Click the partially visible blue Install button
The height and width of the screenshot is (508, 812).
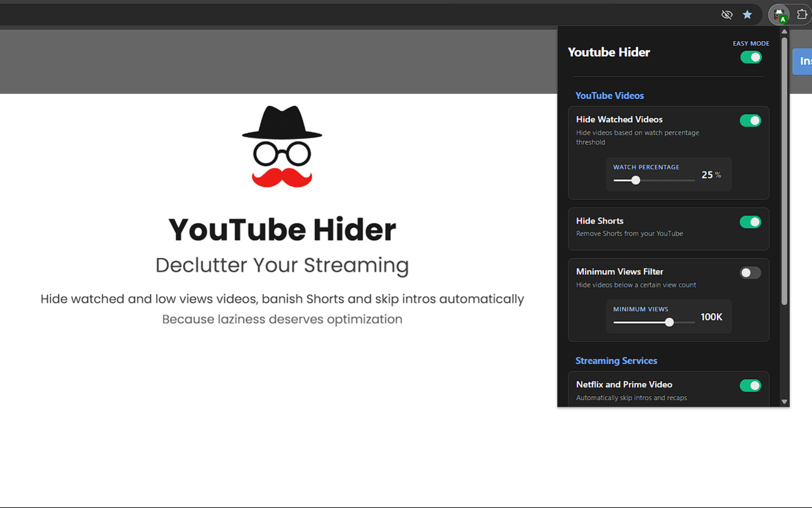[802, 61]
